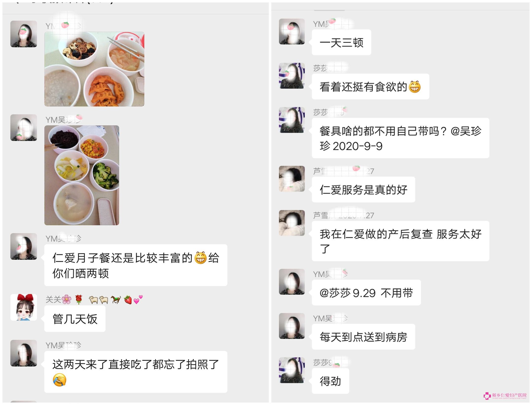
Task: Select the '餐具啥的都不用自己带吗' message bubble
Action: 401,138
